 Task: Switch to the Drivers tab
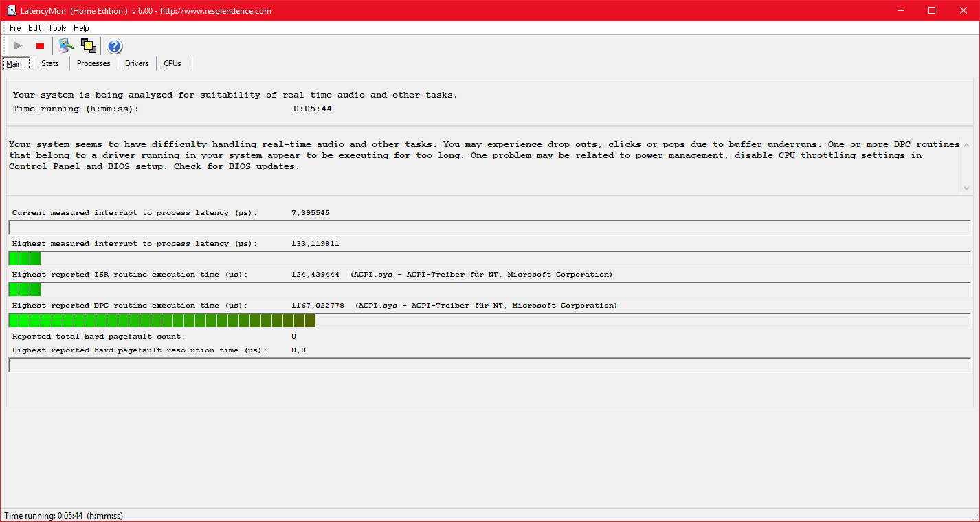tap(137, 63)
